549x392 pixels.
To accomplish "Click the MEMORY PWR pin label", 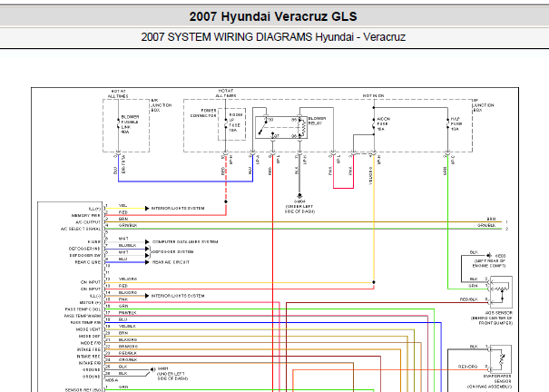I will (86, 216).
